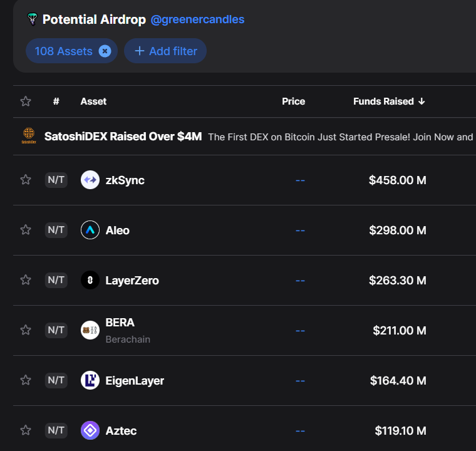Click the parachute Potential Airdrop icon
Screen dimensions: 476x451
click(32, 19)
